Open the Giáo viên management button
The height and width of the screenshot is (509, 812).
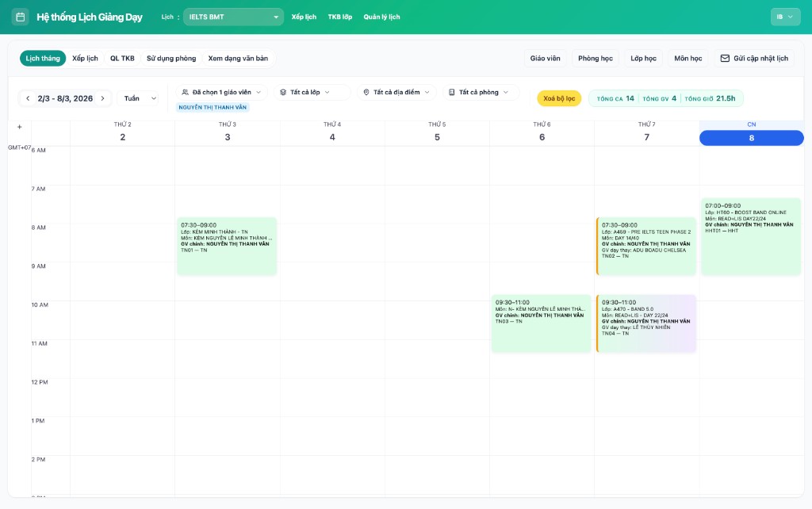(545, 58)
